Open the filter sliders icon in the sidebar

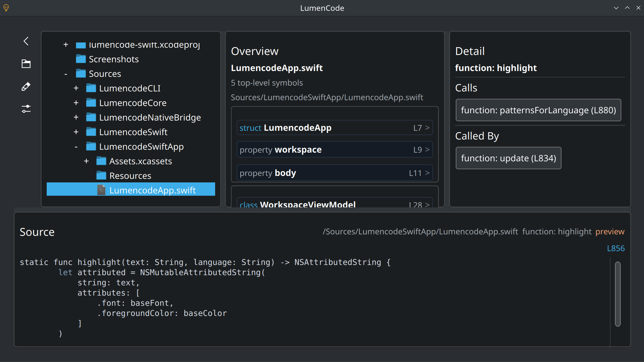26,109
